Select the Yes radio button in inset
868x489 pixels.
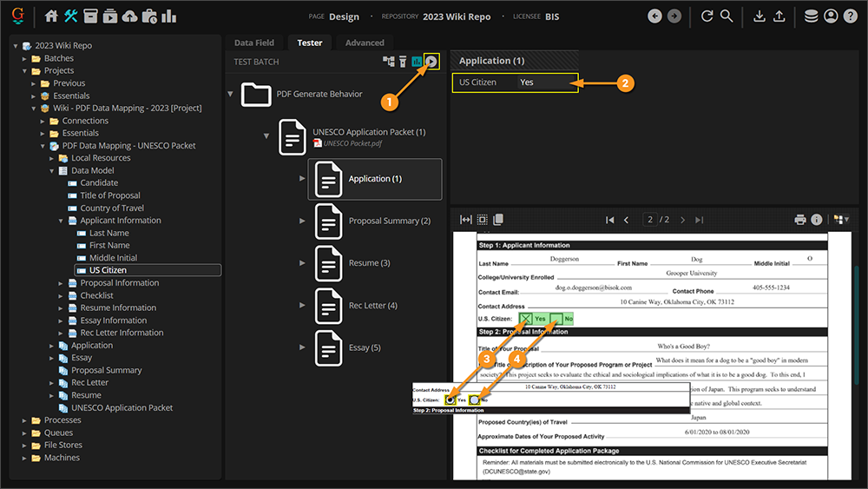[450, 400]
